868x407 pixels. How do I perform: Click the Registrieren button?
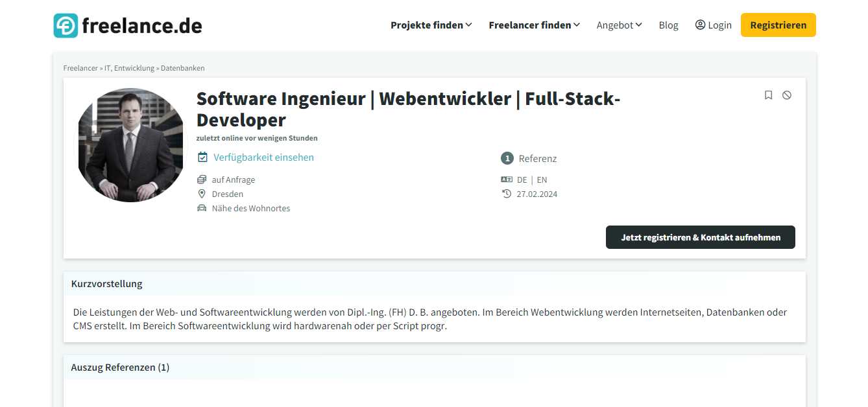778,25
